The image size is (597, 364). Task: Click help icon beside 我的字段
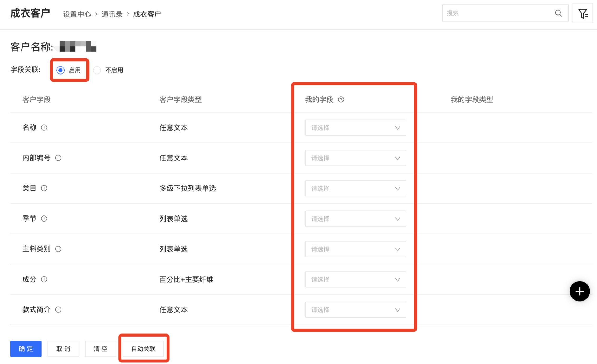click(341, 100)
